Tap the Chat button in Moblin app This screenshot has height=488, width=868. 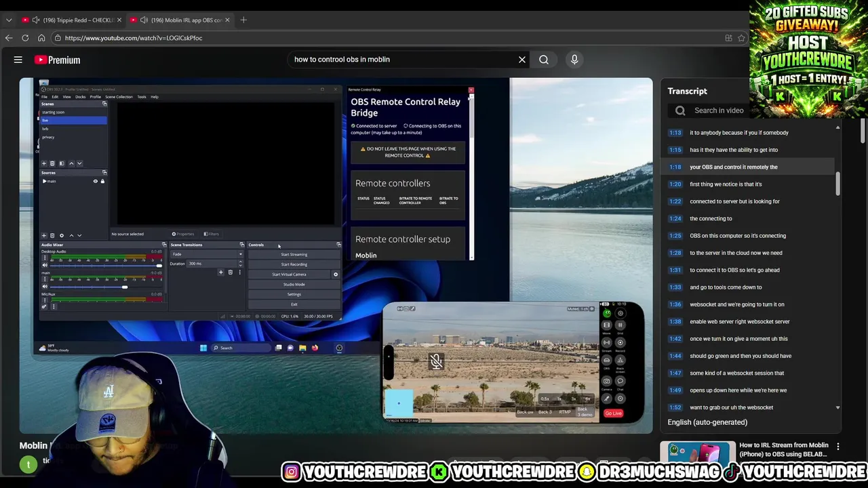point(620,381)
